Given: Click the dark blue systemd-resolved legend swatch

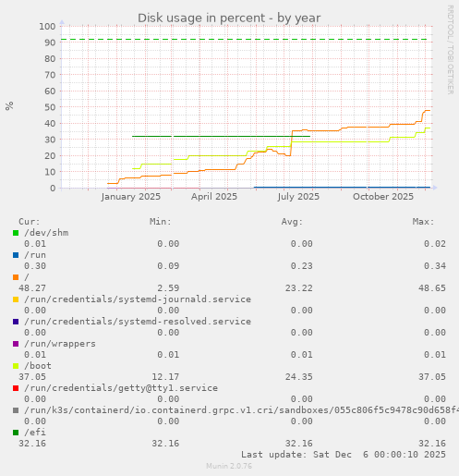Looking at the screenshot, I should (16, 322).
